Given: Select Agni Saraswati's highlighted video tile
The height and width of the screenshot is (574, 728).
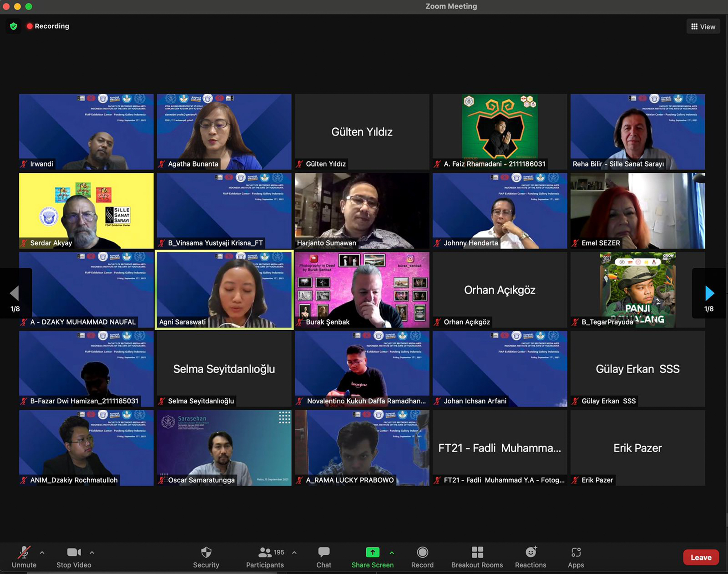Looking at the screenshot, I should tap(224, 290).
